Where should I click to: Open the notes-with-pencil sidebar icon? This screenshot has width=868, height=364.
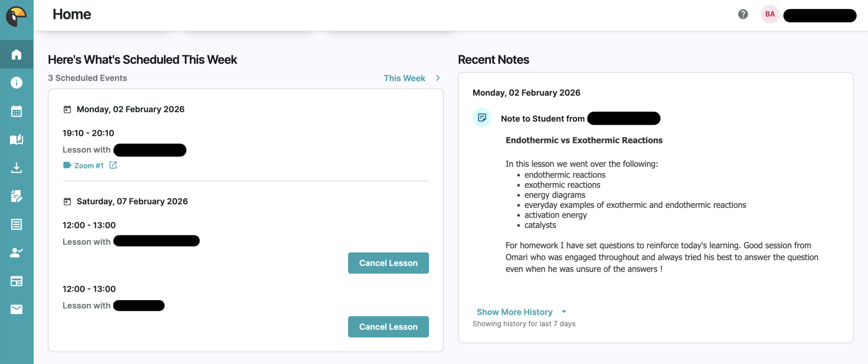point(16,196)
